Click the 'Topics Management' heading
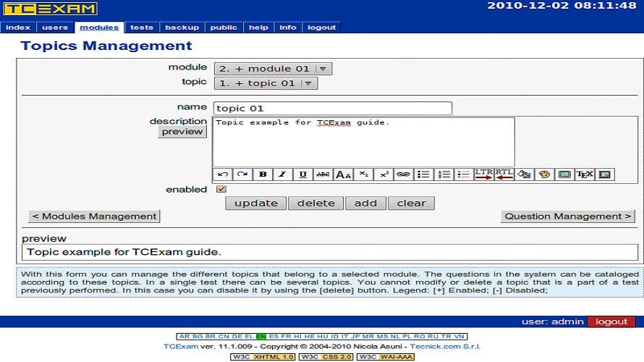 pos(106,46)
